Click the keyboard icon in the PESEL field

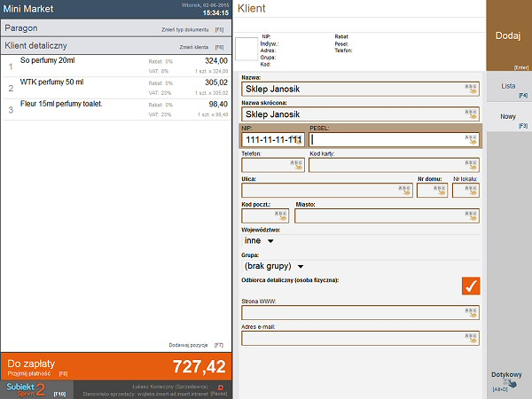tap(470, 139)
